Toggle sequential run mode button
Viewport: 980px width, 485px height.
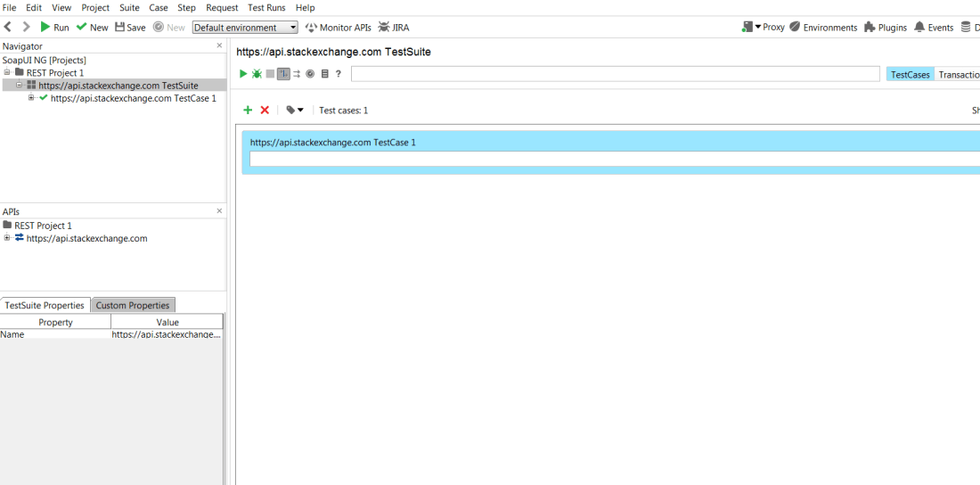coord(283,74)
